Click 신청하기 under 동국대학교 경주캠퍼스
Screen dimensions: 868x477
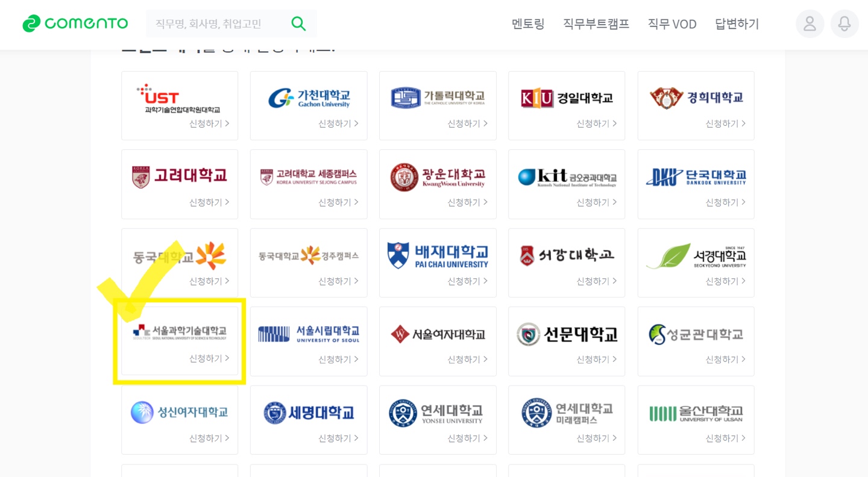(338, 281)
